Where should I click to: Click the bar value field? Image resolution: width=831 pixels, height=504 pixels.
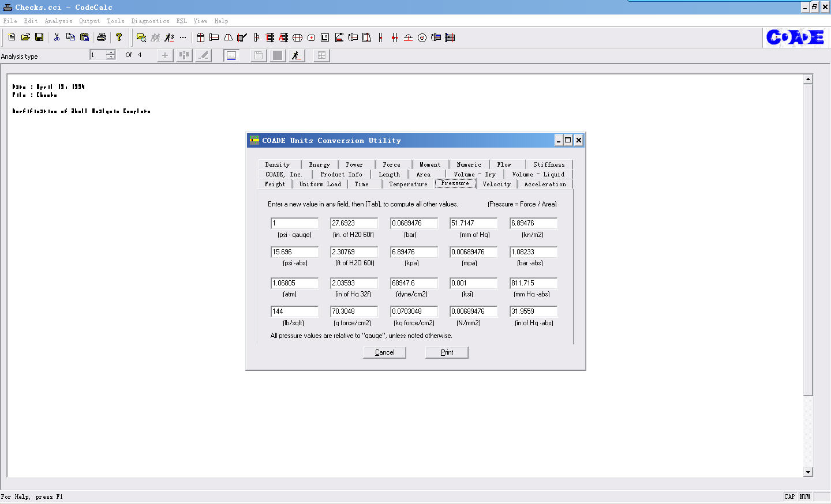click(x=414, y=223)
